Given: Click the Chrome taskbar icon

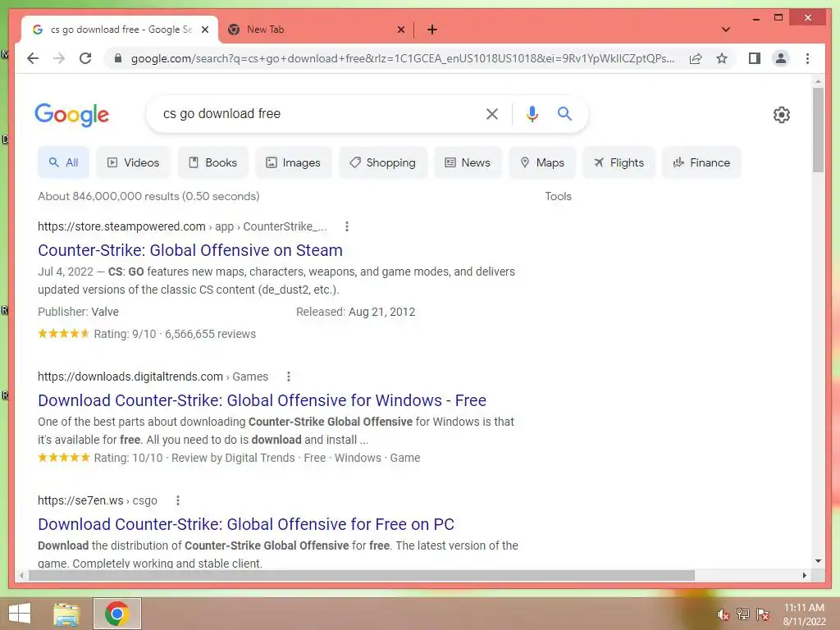Looking at the screenshot, I should tap(116, 614).
